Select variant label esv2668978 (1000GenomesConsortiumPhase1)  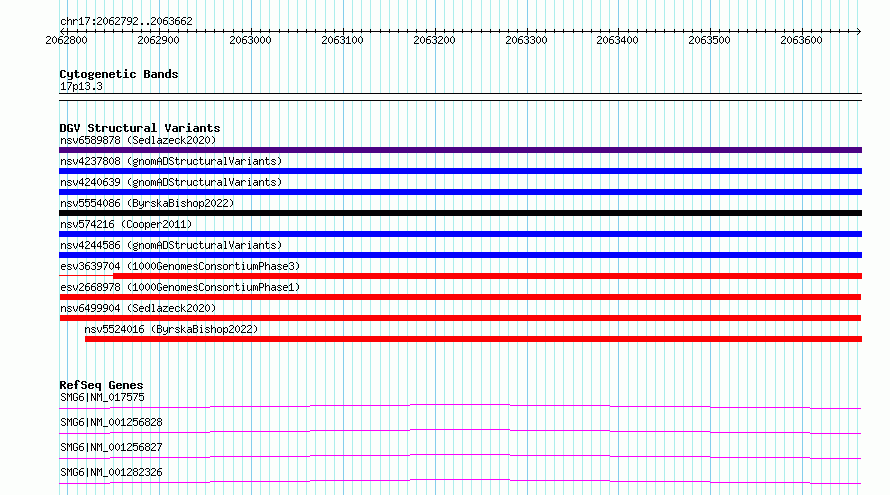coord(180,287)
